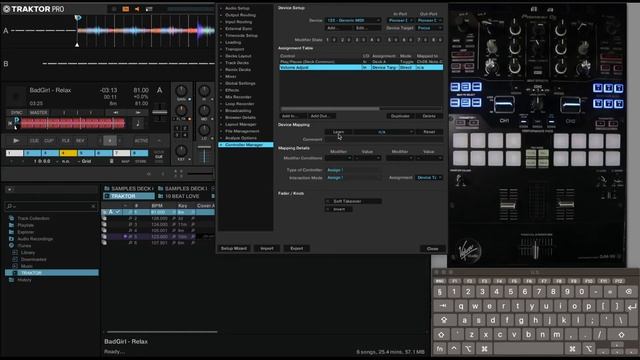Select highlighted TRAKTOR playlist in tree

52,273
